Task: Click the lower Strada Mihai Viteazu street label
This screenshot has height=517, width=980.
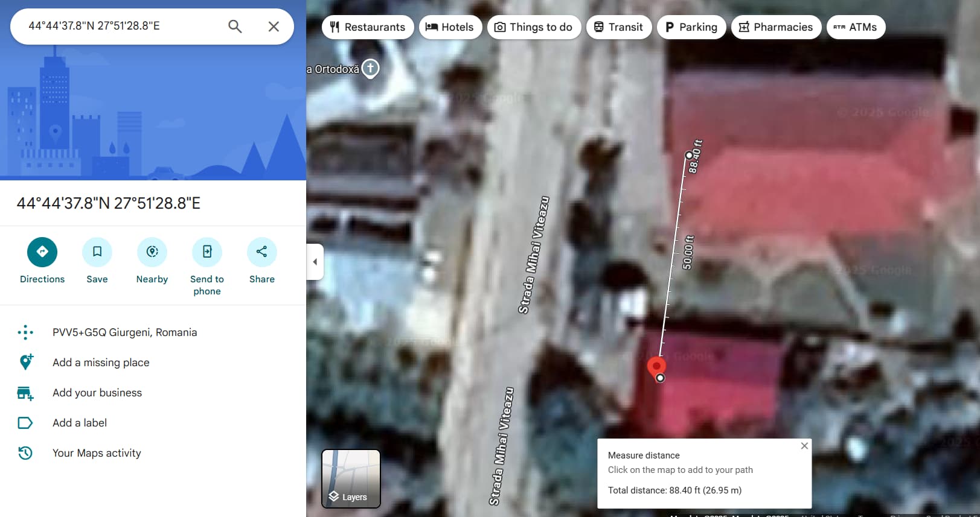Action: pos(502,446)
